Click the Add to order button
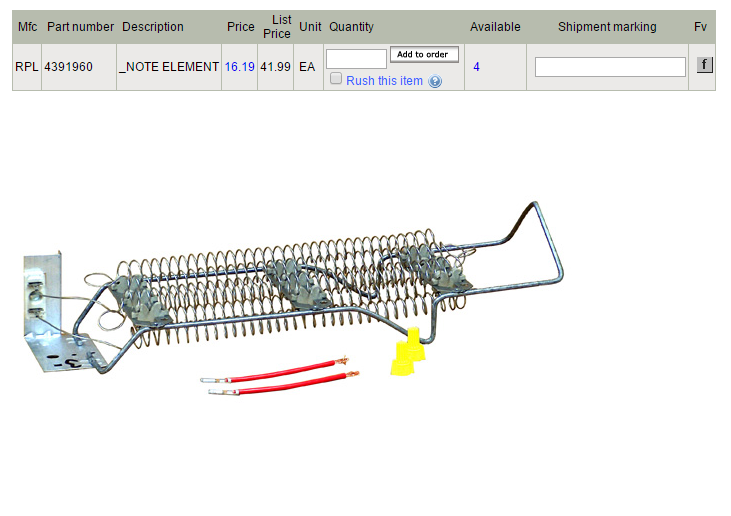The width and height of the screenshot is (731, 516). (x=424, y=54)
